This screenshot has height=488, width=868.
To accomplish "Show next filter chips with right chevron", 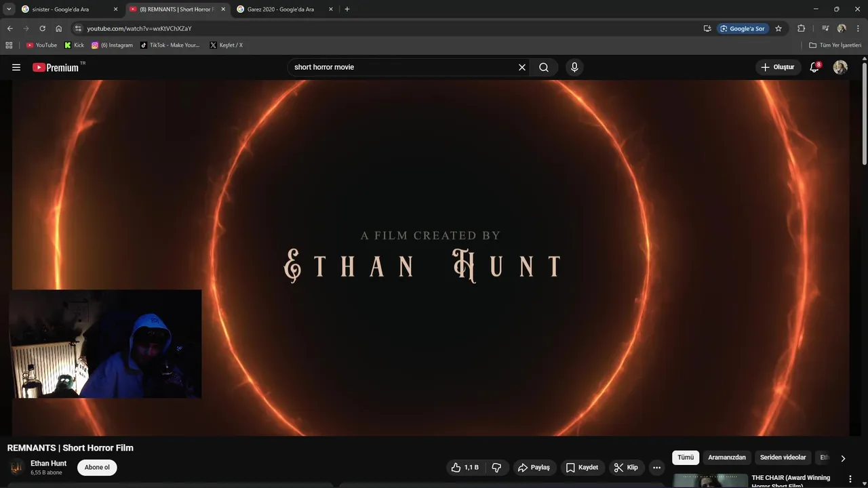I will click(843, 458).
